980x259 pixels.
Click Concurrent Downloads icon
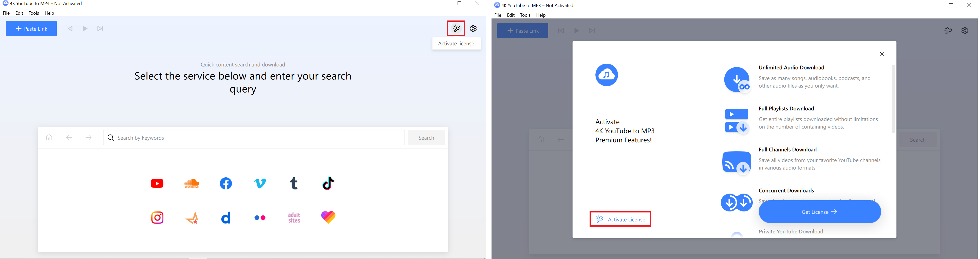737,202
